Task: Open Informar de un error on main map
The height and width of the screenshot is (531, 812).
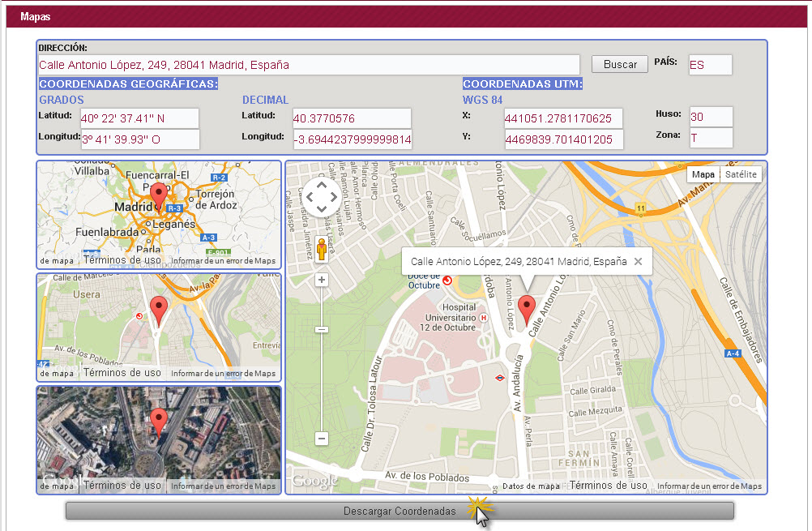Action: click(x=709, y=486)
